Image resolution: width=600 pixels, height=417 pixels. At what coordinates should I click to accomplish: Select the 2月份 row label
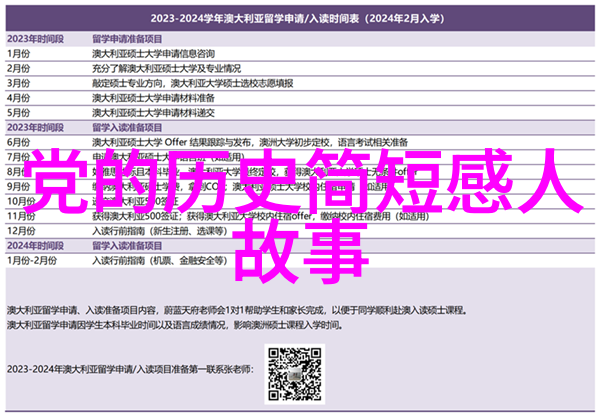point(19,67)
